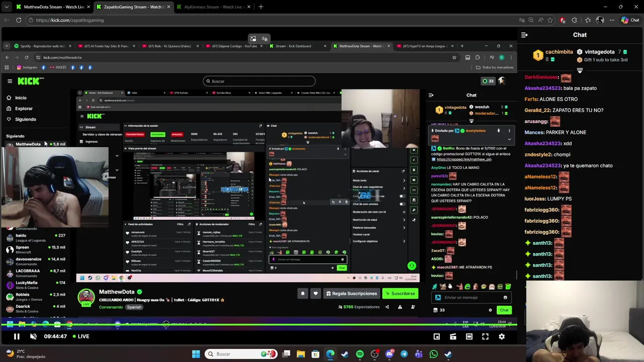The width and height of the screenshot is (644, 362).
Task: Open Telegram from the taskbar
Action: click(404, 354)
